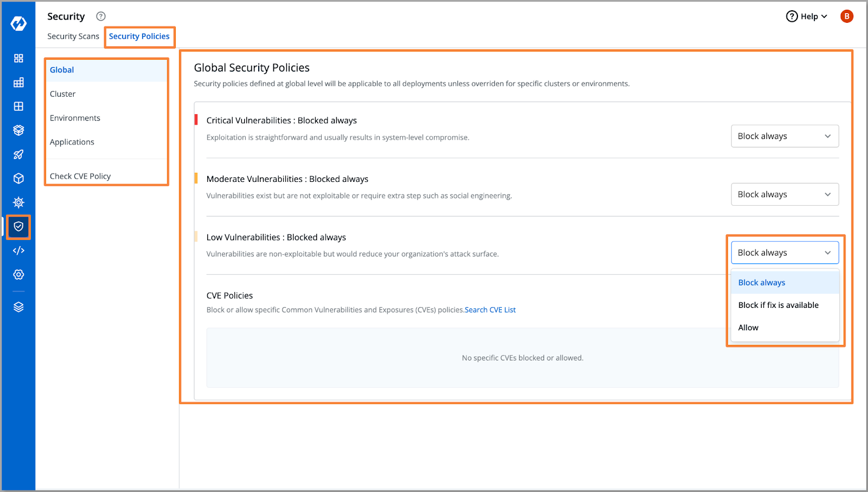Image resolution: width=868 pixels, height=492 pixels.
Task: Click the help question mark beside Security
Action: (x=101, y=16)
